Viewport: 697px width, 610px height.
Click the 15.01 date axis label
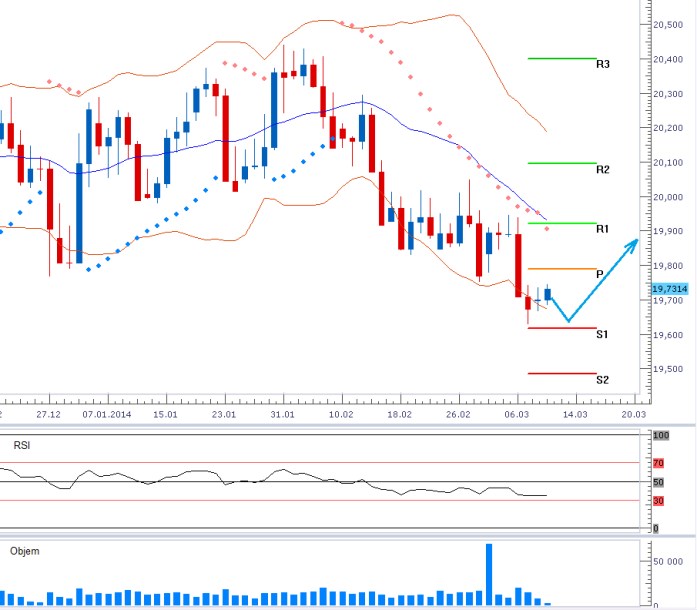[165, 415]
